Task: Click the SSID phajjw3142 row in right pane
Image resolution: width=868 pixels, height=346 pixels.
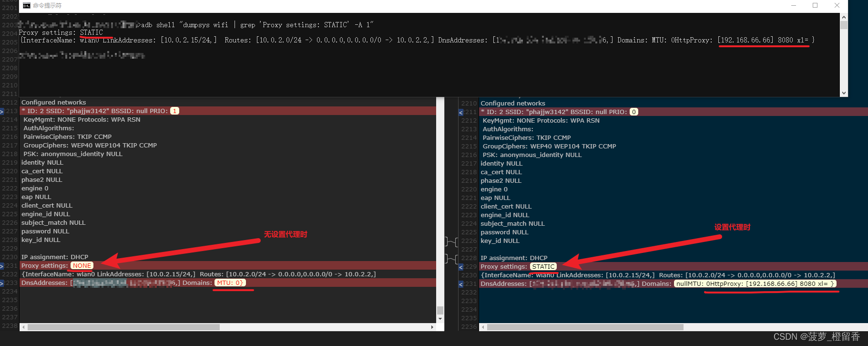Action: (673, 112)
